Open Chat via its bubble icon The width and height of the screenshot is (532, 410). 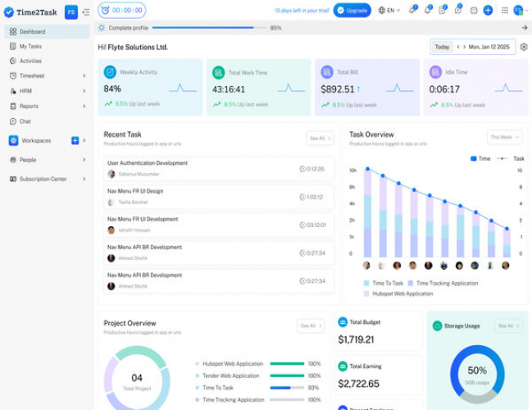[13, 121]
